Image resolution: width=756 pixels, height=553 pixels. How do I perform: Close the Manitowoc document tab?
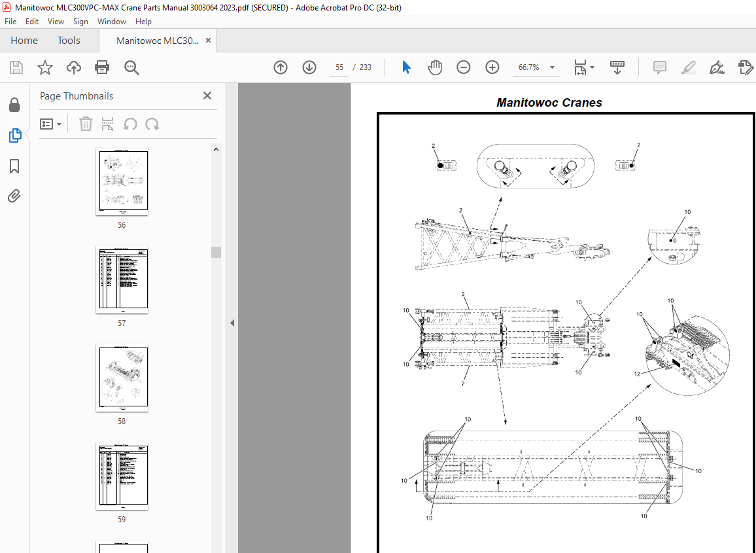208,41
